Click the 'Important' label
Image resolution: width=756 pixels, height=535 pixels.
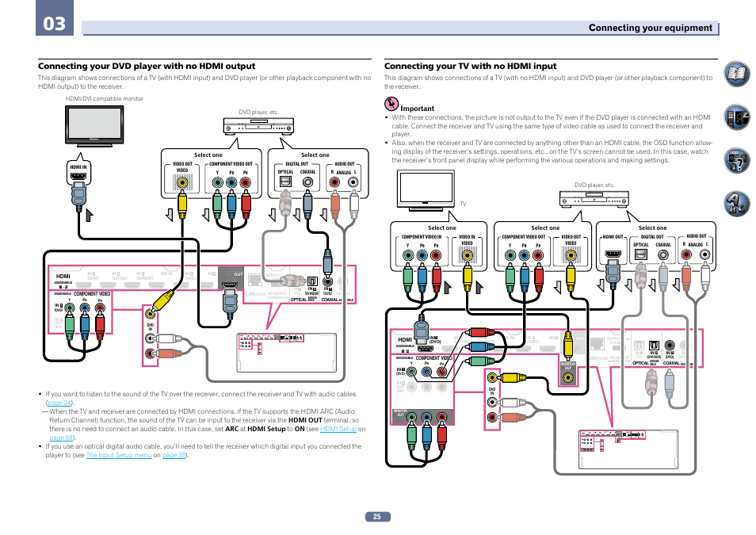pyautogui.click(x=417, y=109)
